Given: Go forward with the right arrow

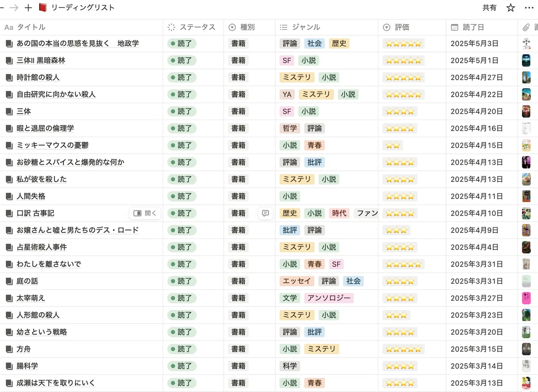Looking at the screenshot, I should pyautogui.click(x=14, y=8).
